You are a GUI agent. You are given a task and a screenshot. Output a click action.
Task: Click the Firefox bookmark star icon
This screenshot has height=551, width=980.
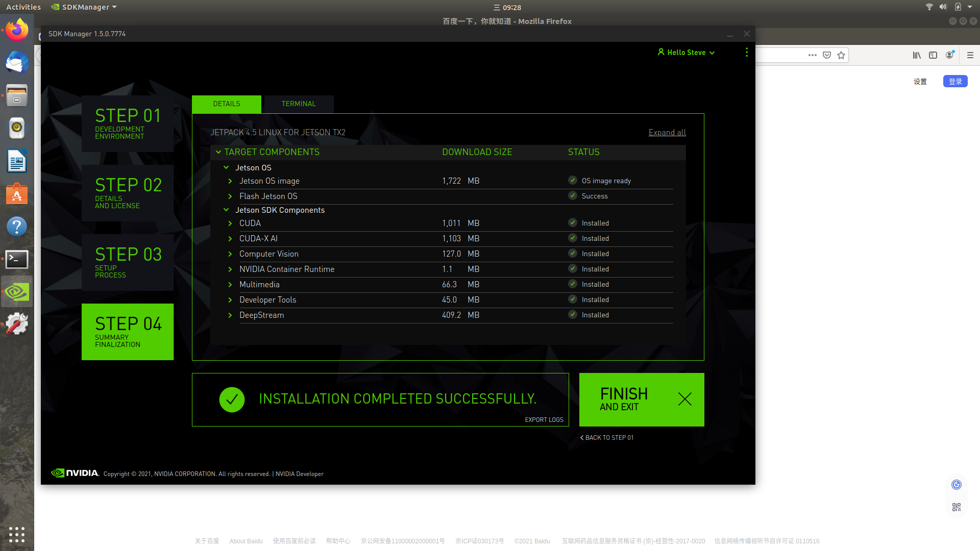[841, 55]
